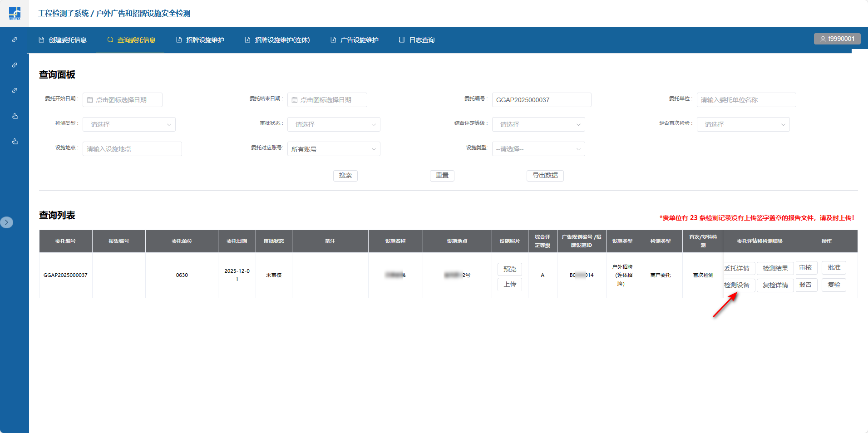
Task: Expand the collapsed left sidebar arrow
Action: tap(7, 222)
